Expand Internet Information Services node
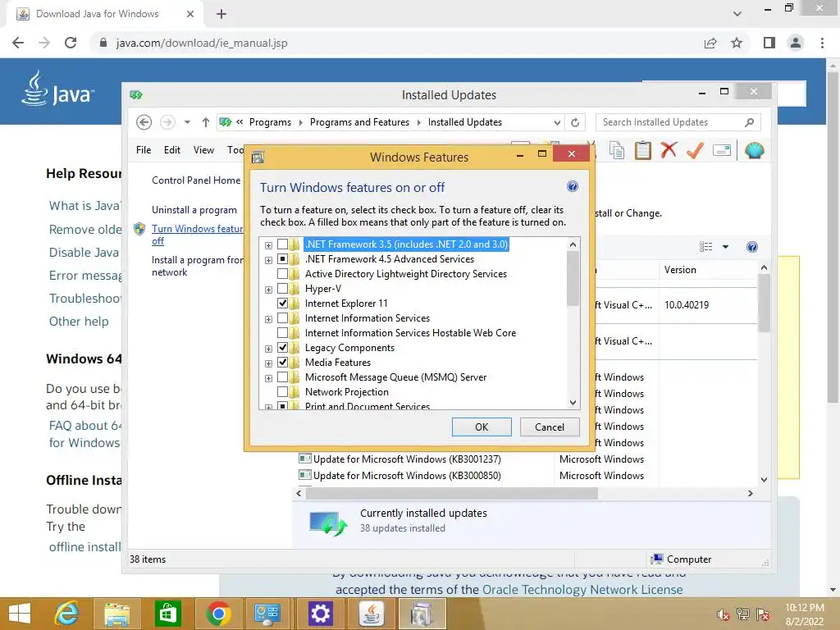This screenshot has width=840, height=630. pos(268,319)
